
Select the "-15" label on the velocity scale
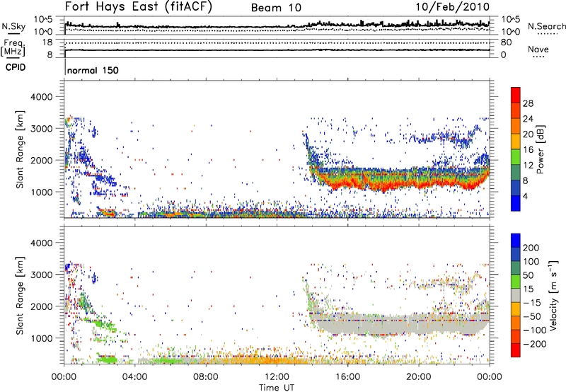532,302
